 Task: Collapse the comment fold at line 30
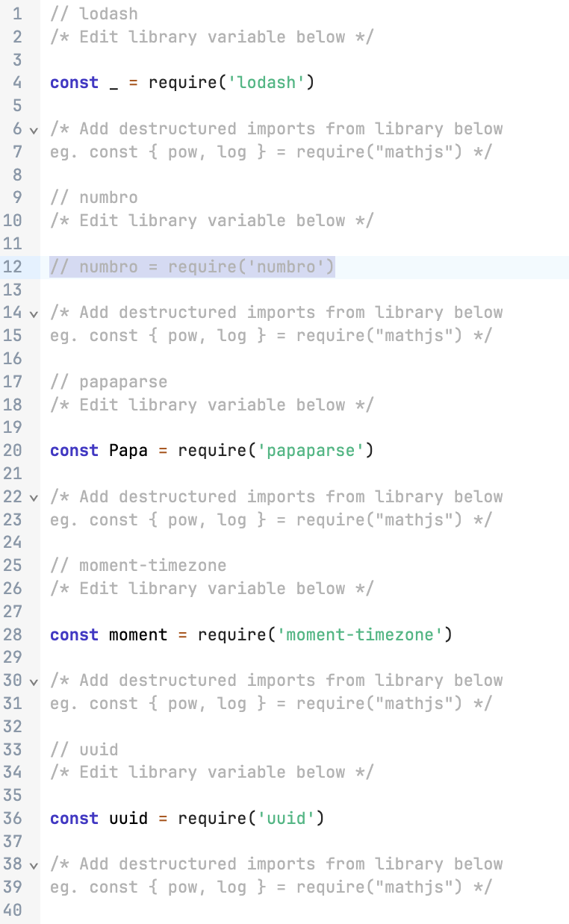point(33,681)
